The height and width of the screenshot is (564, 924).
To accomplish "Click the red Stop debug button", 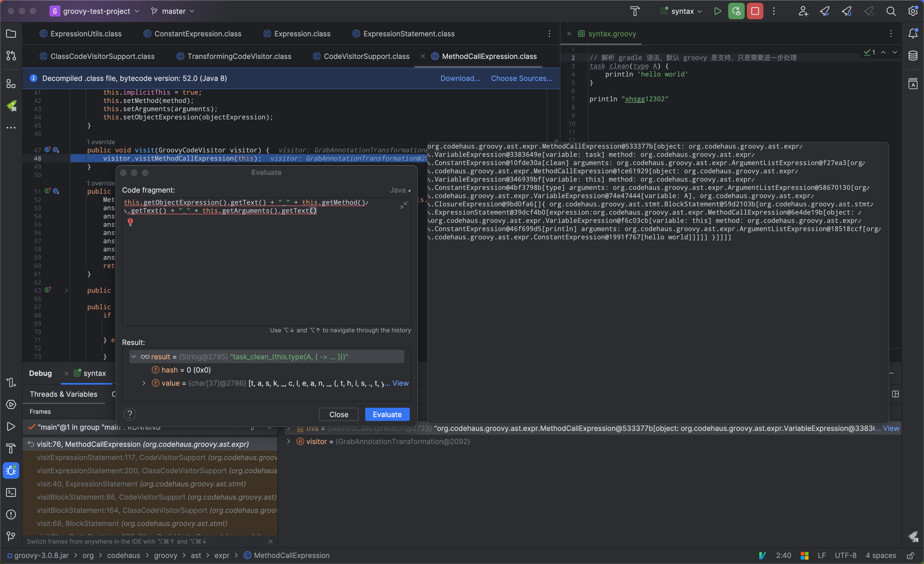I will [x=755, y=11].
